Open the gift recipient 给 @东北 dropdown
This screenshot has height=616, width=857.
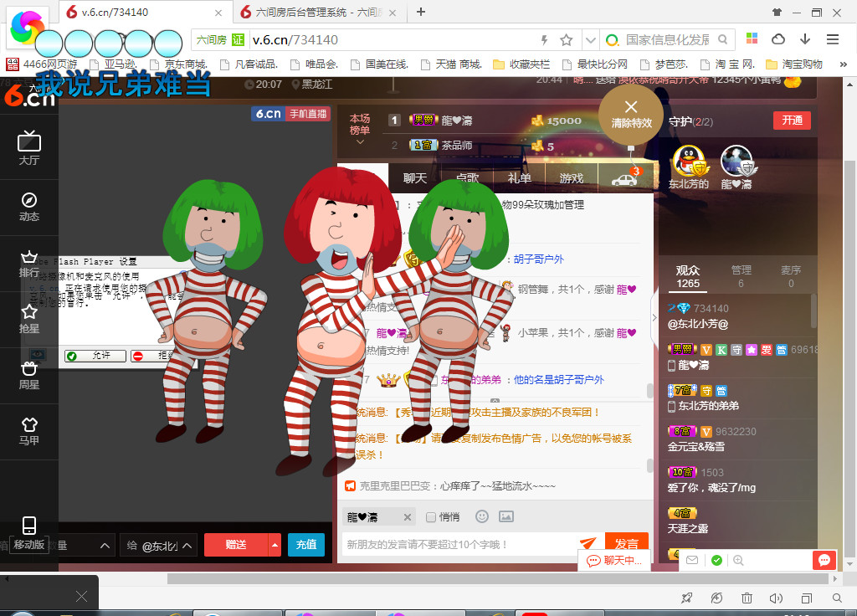(x=158, y=545)
